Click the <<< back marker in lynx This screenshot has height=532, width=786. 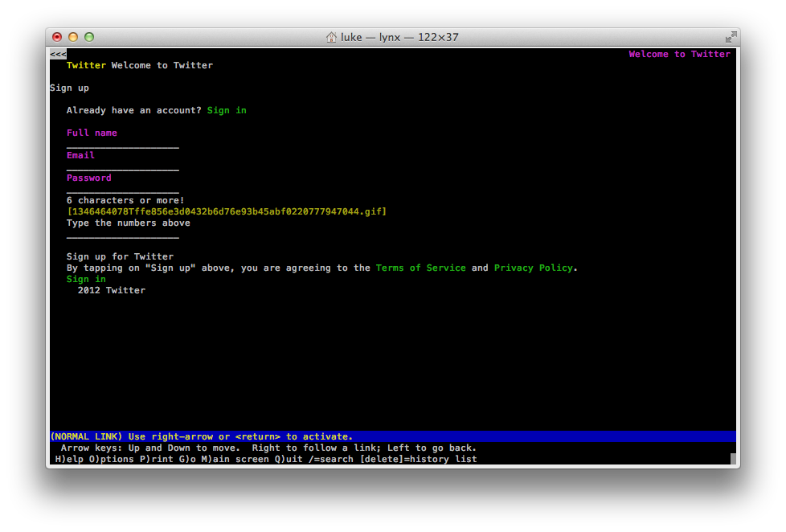(x=58, y=55)
